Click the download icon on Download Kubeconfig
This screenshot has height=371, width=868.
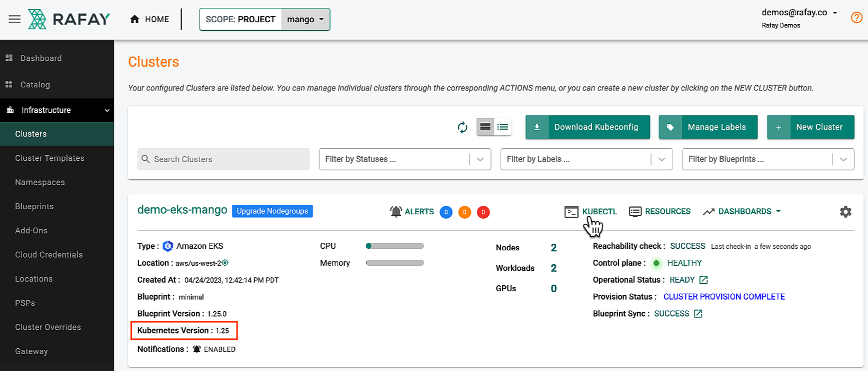[x=537, y=127]
